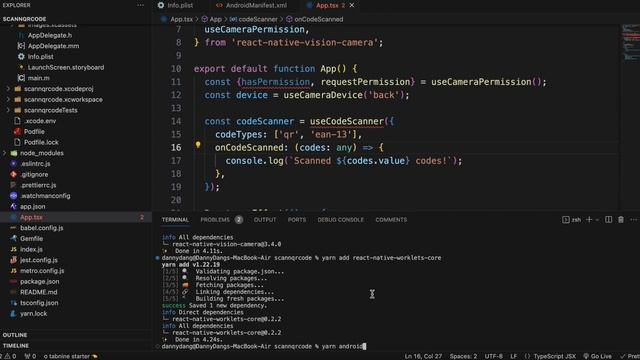The image size is (640, 360).
Task: Expand the OUTLINE section
Action: 15,335
